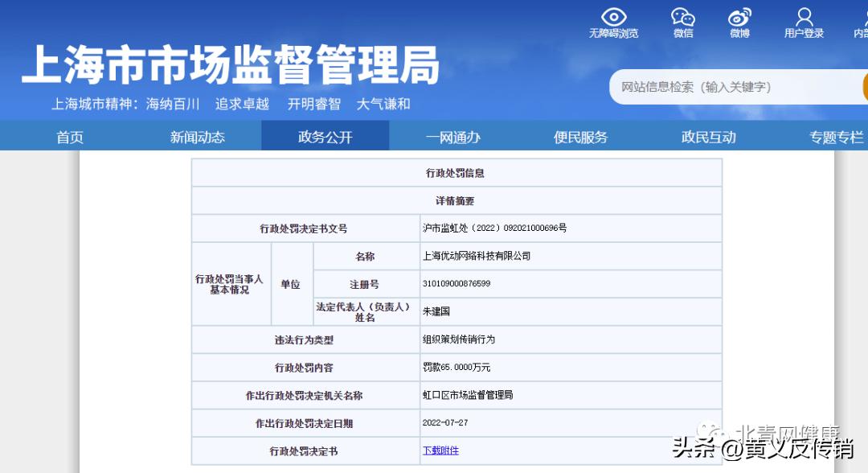Image resolution: width=868 pixels, height=473 pixels.
Task: Open the 新闻动态 menu
Action: click(197, 136)
